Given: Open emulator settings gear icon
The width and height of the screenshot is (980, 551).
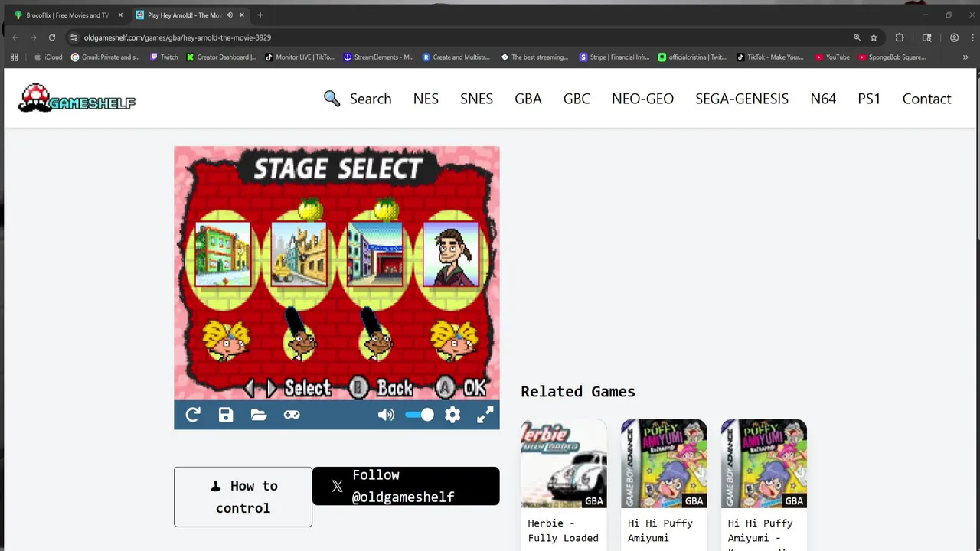Looking at the screenshot, I should point(452,415).
